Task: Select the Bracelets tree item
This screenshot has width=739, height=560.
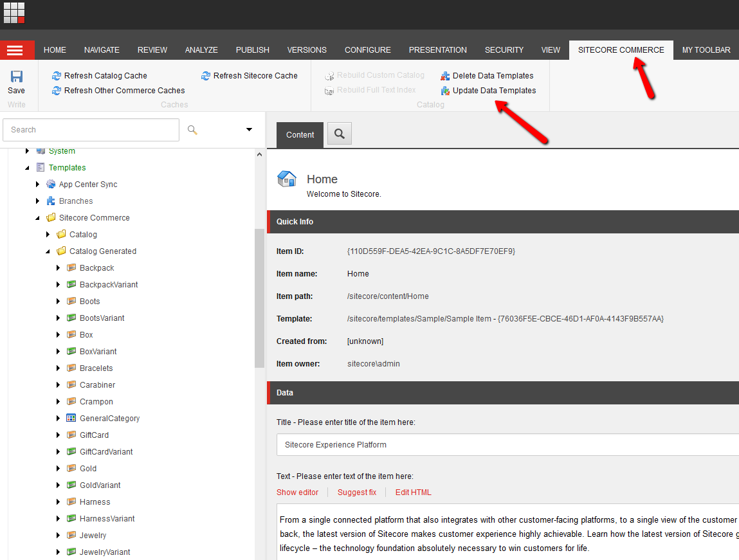Action: (96, 368)
